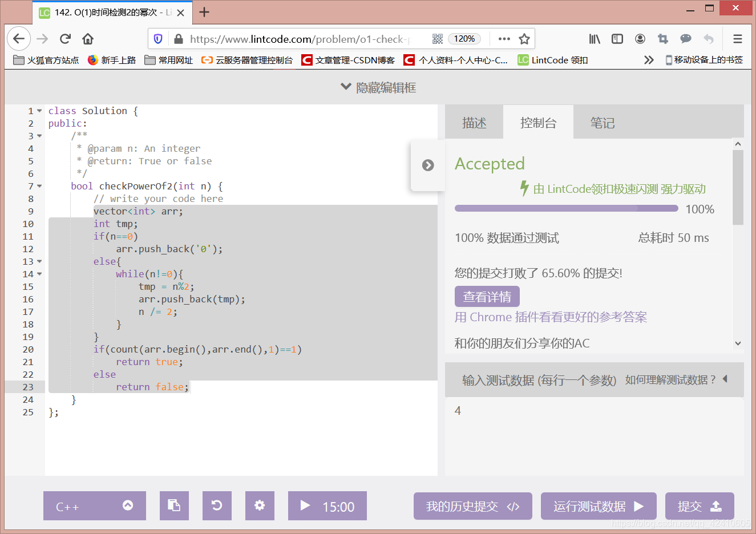Reset the code with the restore icon
This screenshot has height=534, width=756.
tap(217, 505)
